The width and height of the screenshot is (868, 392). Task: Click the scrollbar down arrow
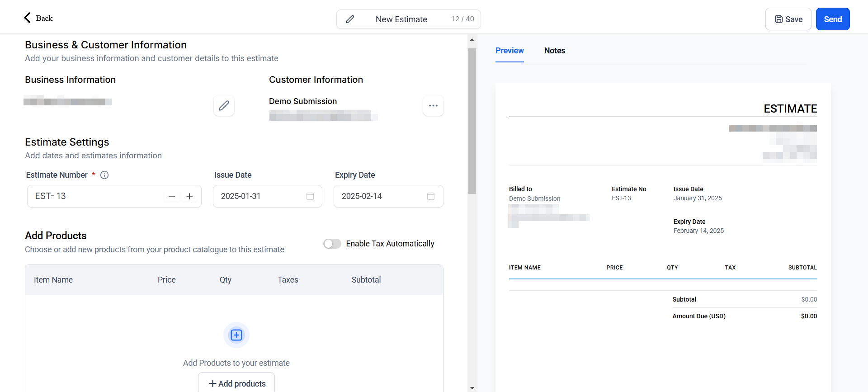[x=472, y=387]
